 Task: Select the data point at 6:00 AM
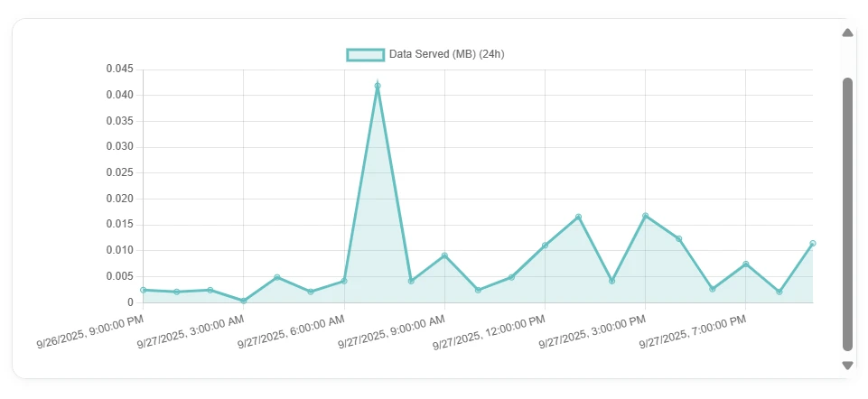344,281
